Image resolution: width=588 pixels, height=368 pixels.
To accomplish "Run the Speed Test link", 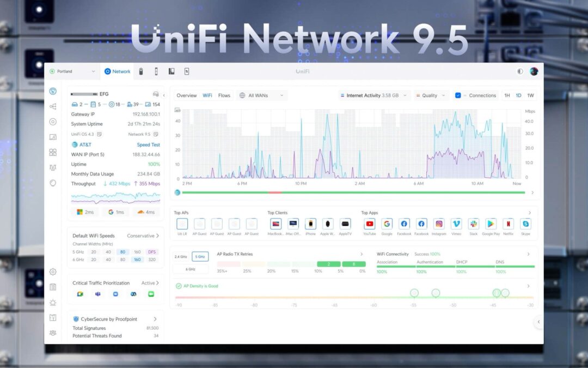I will pos(148,145).
